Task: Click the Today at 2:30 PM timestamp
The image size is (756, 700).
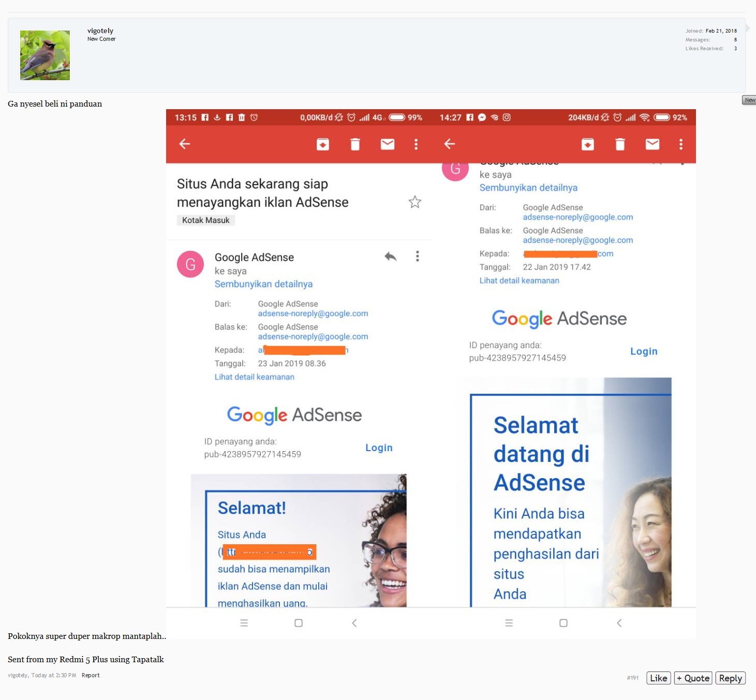Action: click(54, 675)
